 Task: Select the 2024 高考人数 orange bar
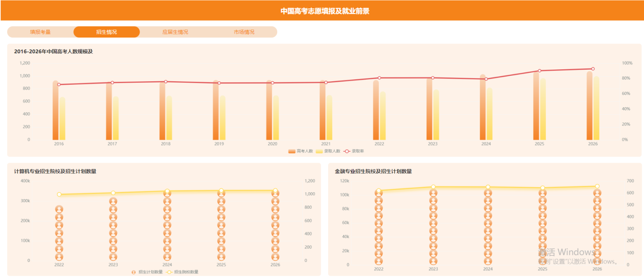click(483, 107)
